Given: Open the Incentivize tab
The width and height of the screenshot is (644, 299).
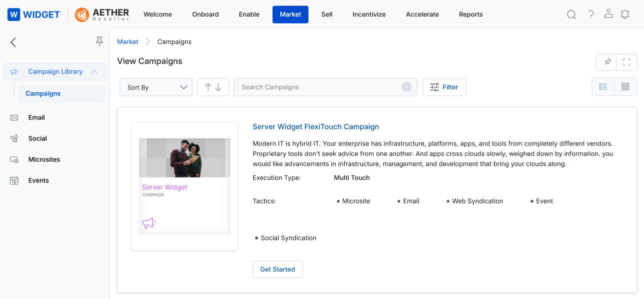Looking at the screenshot, I should (x=369, y=14).
